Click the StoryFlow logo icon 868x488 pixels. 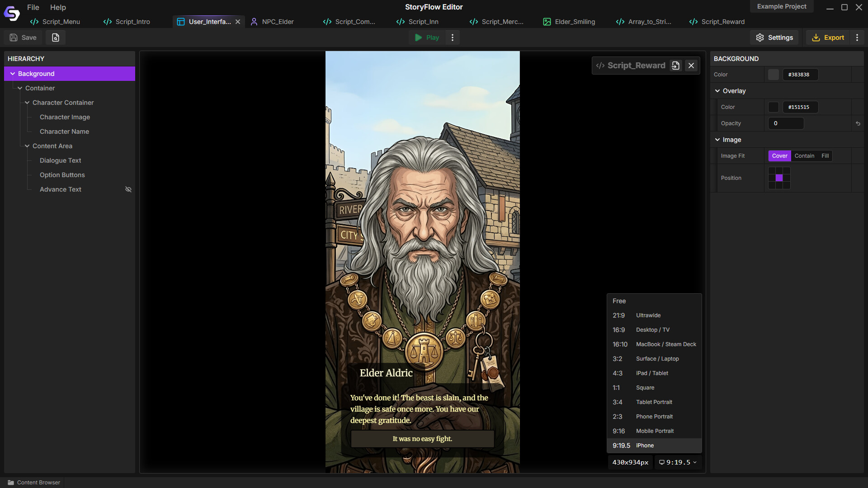[12, 13]
